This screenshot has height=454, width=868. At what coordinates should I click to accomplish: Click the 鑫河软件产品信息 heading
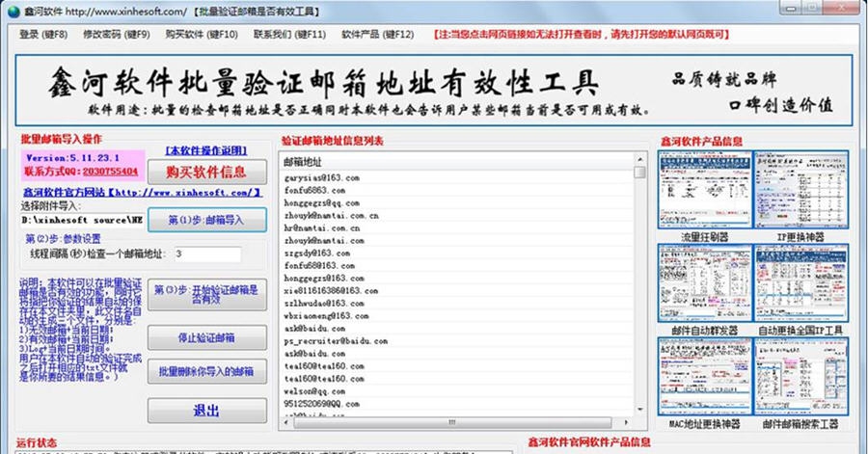click(x=702, y=141)
